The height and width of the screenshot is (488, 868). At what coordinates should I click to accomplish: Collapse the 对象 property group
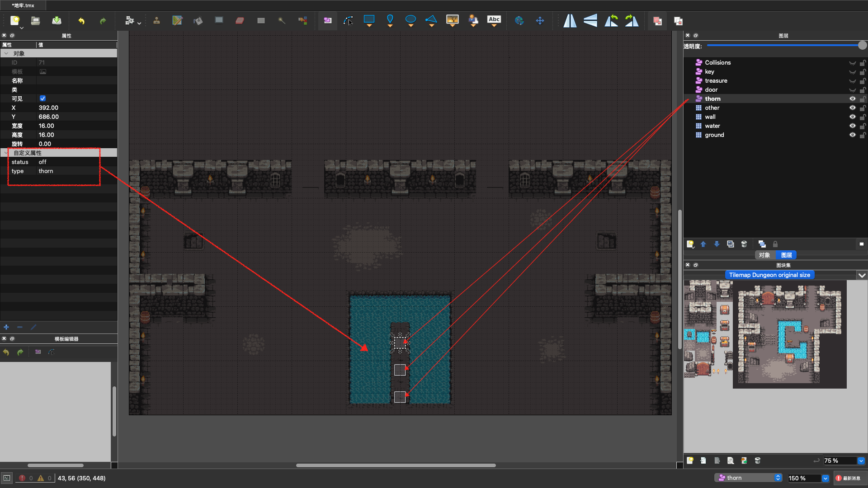6,53
